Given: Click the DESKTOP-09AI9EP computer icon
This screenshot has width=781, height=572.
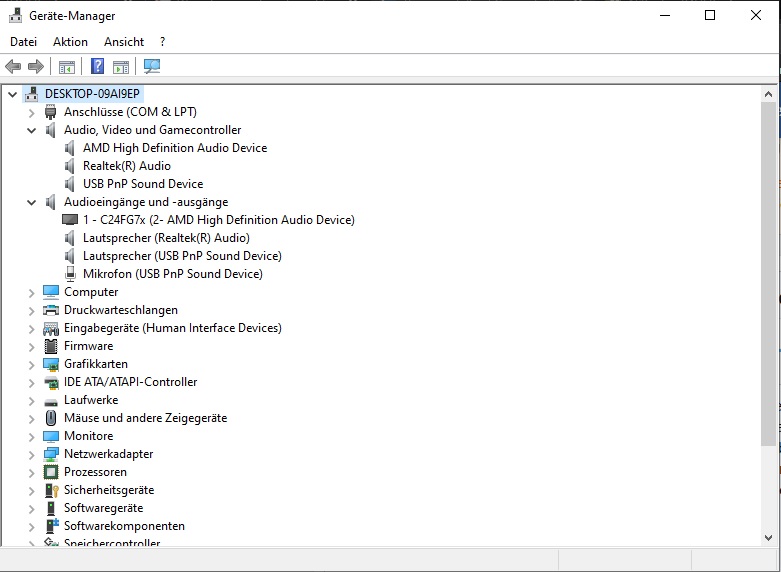Looking at the screenshot, I should 31,94.
